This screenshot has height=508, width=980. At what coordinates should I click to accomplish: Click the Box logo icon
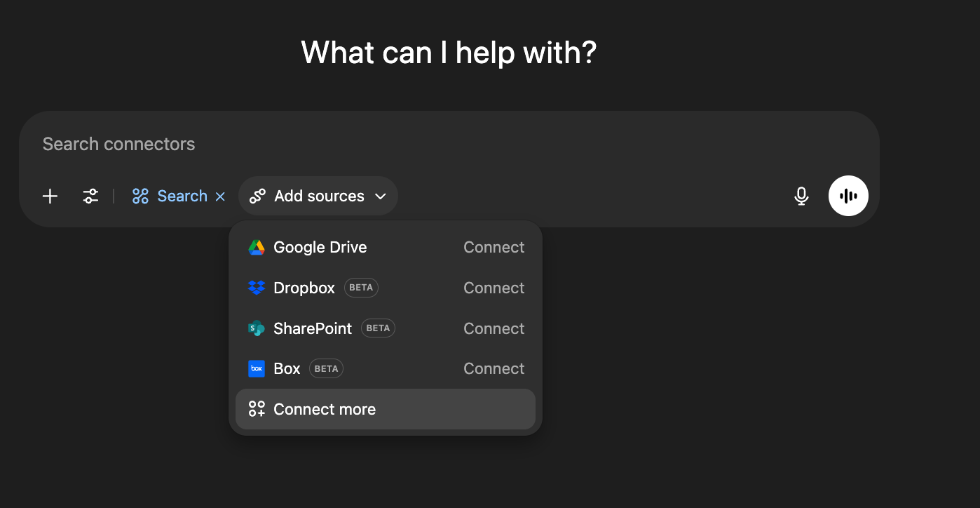tap(257, 369)
